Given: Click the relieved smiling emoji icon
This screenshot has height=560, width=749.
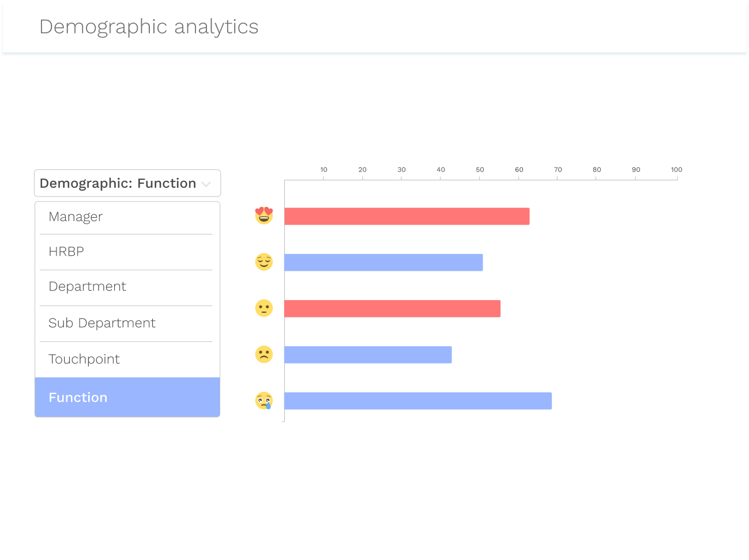Looking at the screenshot, I should (264, 262).
